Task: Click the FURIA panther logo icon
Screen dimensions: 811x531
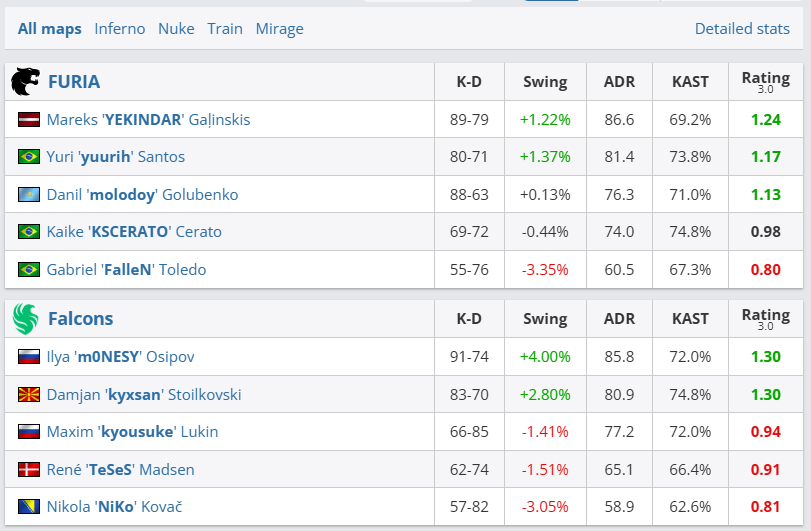Action: tap(26, 82)
